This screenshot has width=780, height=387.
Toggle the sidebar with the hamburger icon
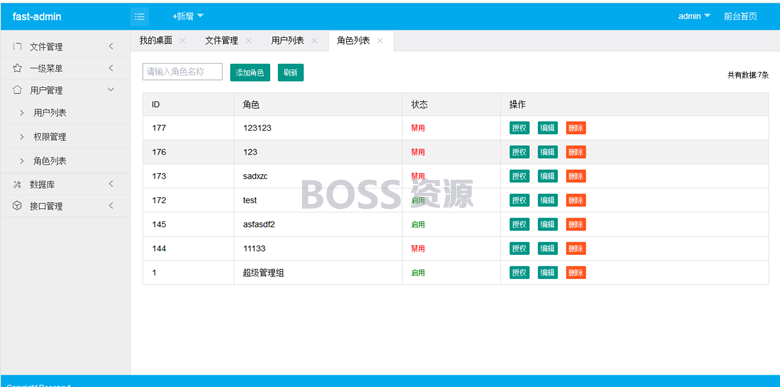[x=139, y=16]
